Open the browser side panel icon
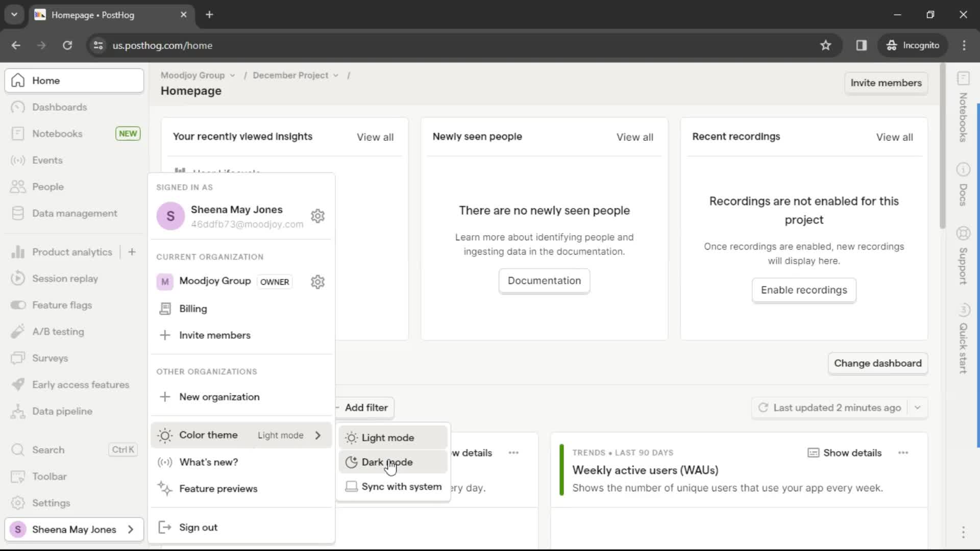The image size is (980, 551). point(861,45)
